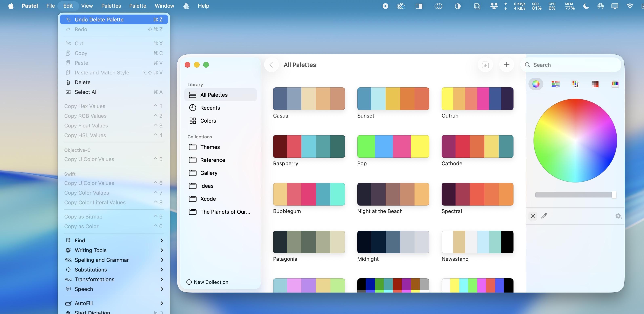The image size is (644, 314).
Task: Click the AirDrop menu bar icon
Action: (601, 6)
